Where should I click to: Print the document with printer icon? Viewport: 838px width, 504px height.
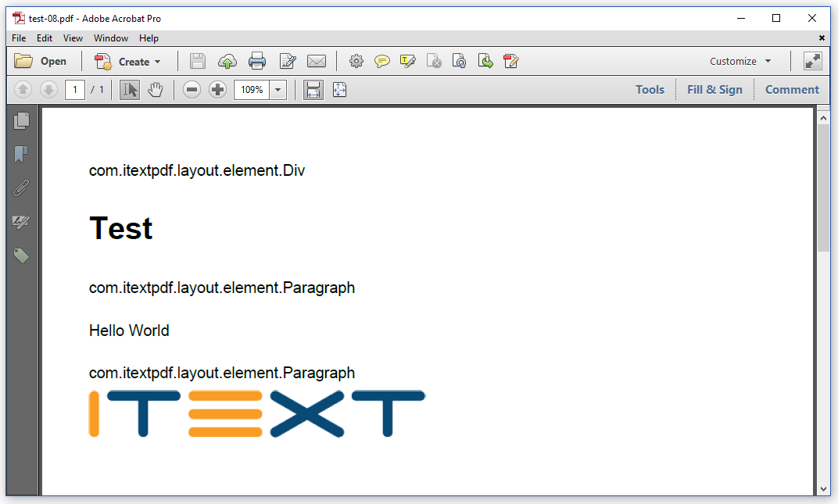pos(257,62)
